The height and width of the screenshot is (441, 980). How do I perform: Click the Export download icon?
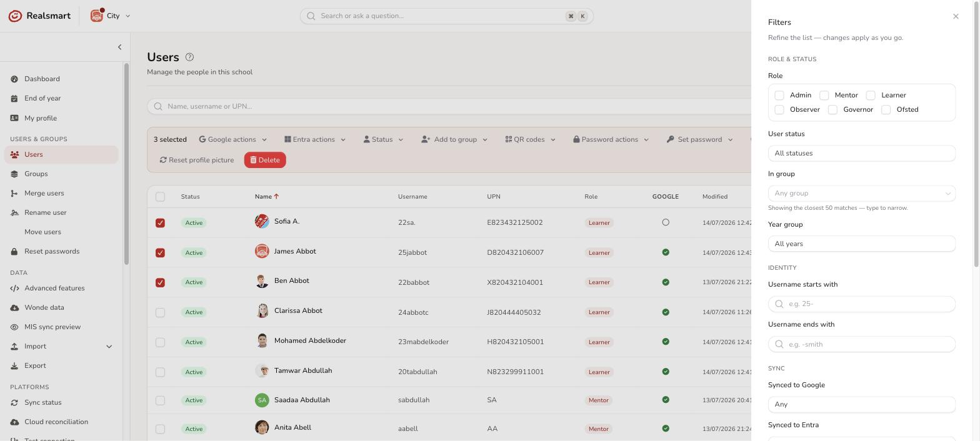tap(14, 365)
